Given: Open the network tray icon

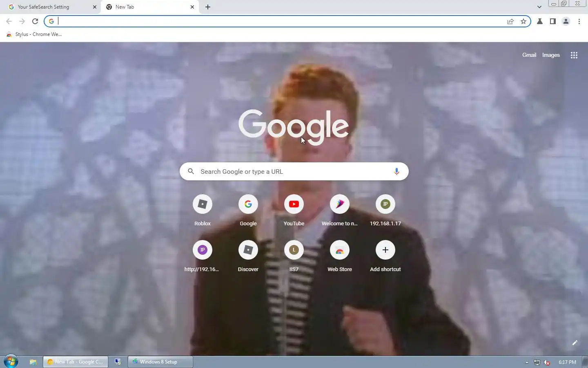Looking at the screenshot, I should 537,362.
